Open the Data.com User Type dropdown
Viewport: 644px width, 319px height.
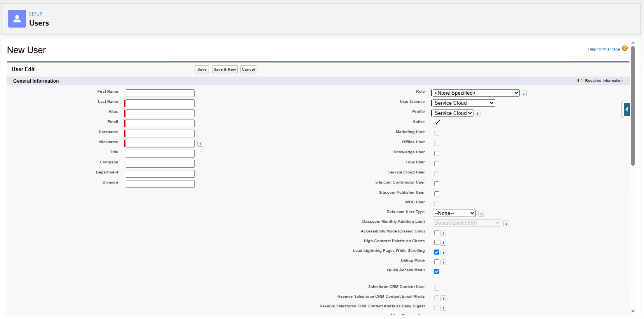click(x=454, y=213)
